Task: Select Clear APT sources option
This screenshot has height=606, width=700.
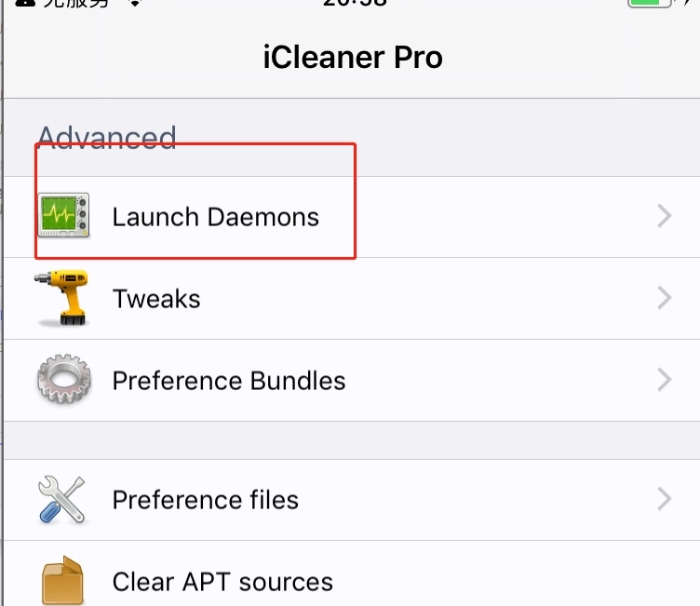Action: click(352, 573)
